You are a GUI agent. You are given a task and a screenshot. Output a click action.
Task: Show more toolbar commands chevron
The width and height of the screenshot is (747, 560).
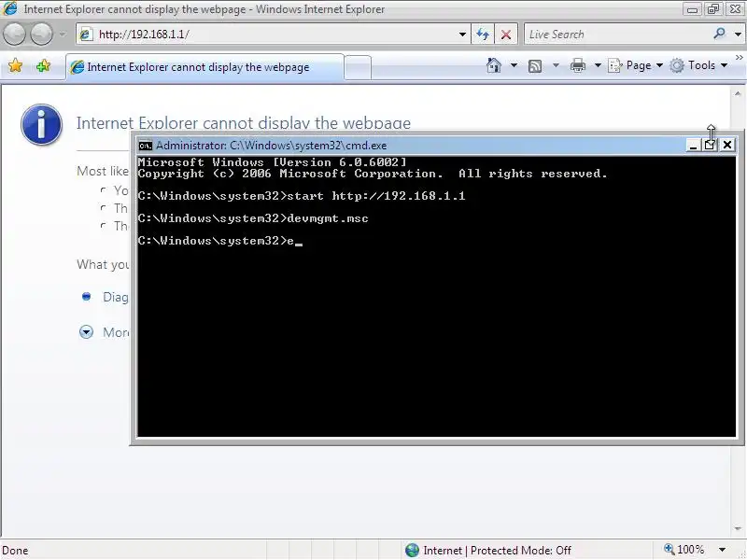(x=740, y=58)
